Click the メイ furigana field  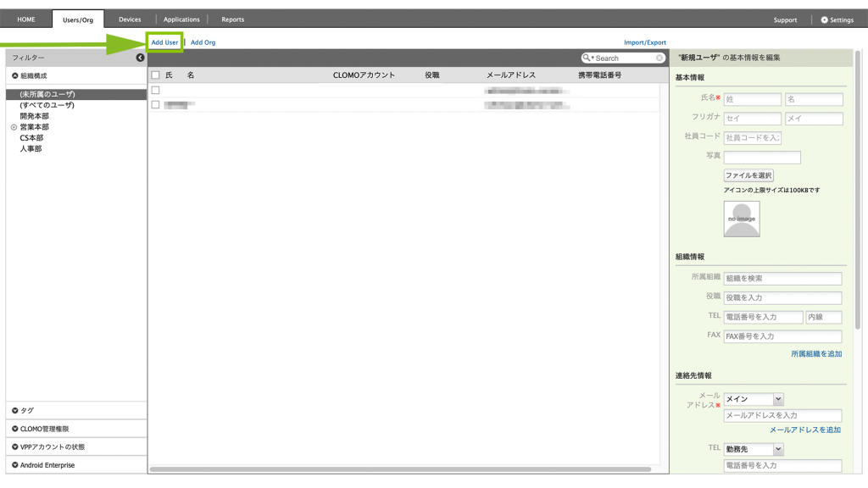pyautogui.click(x=814, y=119)
